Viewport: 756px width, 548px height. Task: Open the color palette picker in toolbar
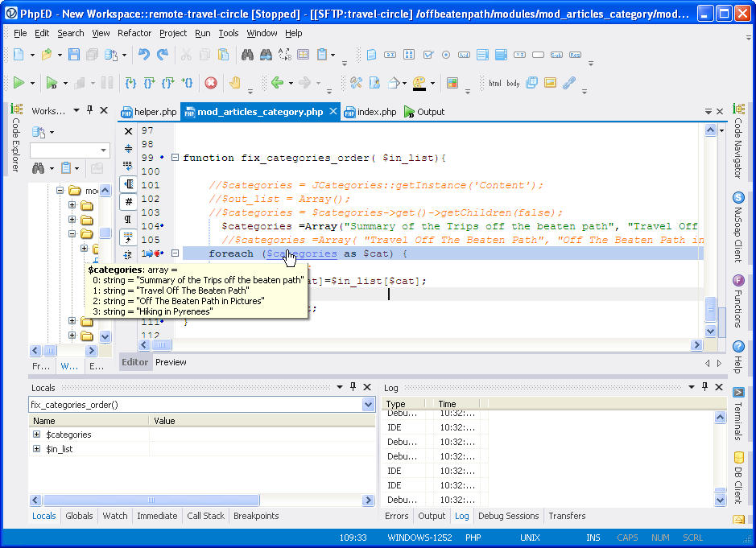point(419,82)
